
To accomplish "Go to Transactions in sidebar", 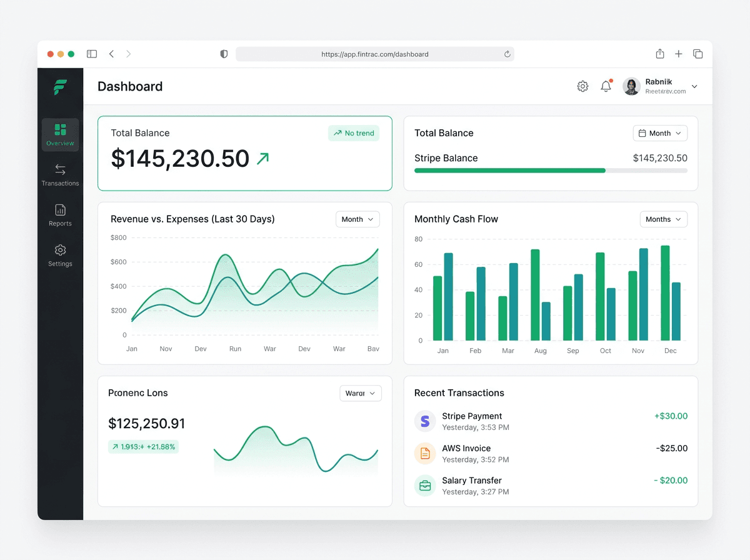I will (x=60, y=175).
